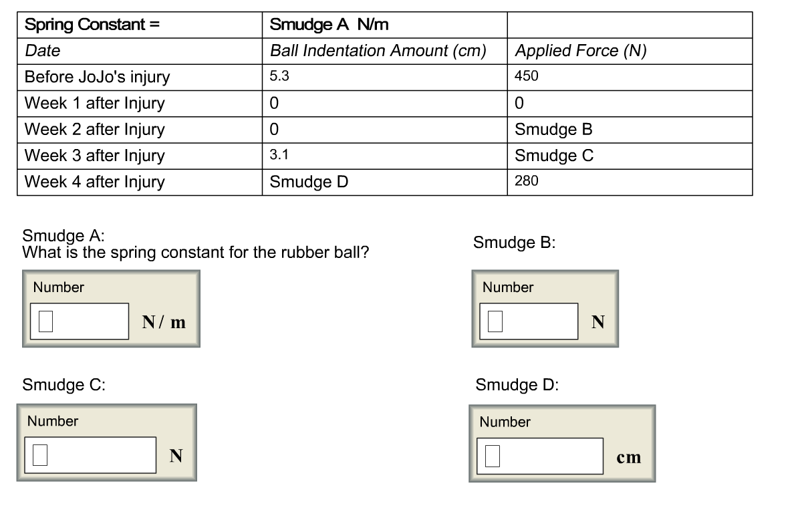Click the "Smudge A N/m" table cell

(384, 25)
